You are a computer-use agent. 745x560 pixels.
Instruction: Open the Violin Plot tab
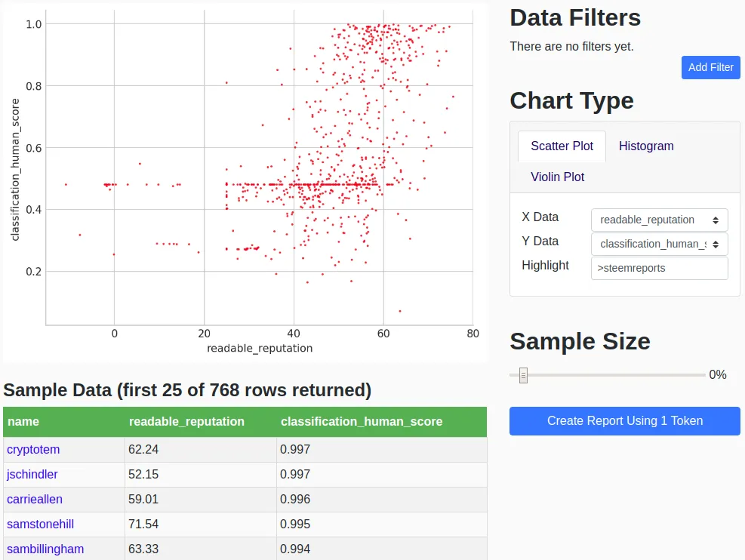coord(557,177)
